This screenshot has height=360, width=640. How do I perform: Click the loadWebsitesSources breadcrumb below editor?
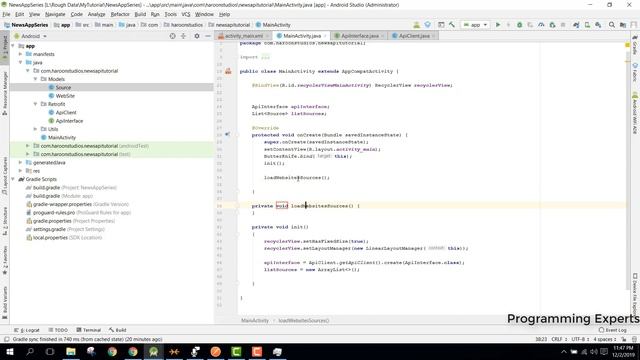click(x=304, y=321)
